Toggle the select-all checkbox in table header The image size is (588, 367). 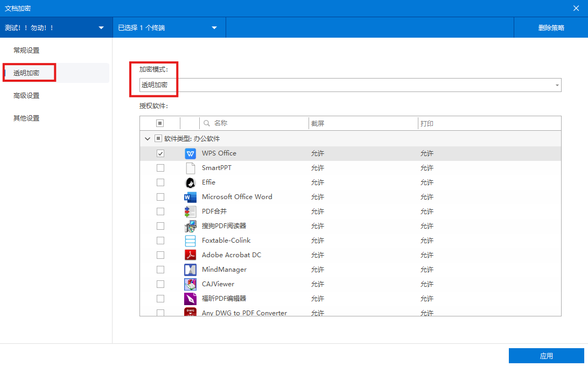click(x=160, y=123)
